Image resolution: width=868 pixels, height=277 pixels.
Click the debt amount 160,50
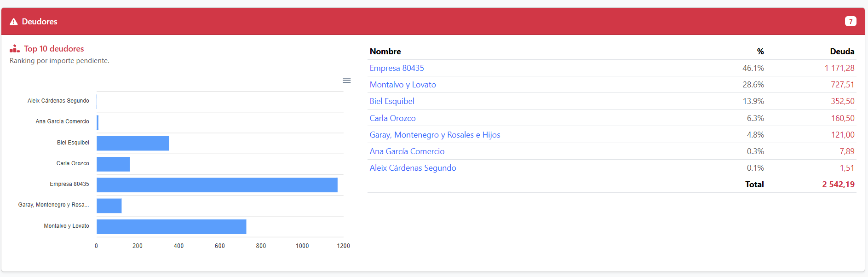tap(843, 118)
